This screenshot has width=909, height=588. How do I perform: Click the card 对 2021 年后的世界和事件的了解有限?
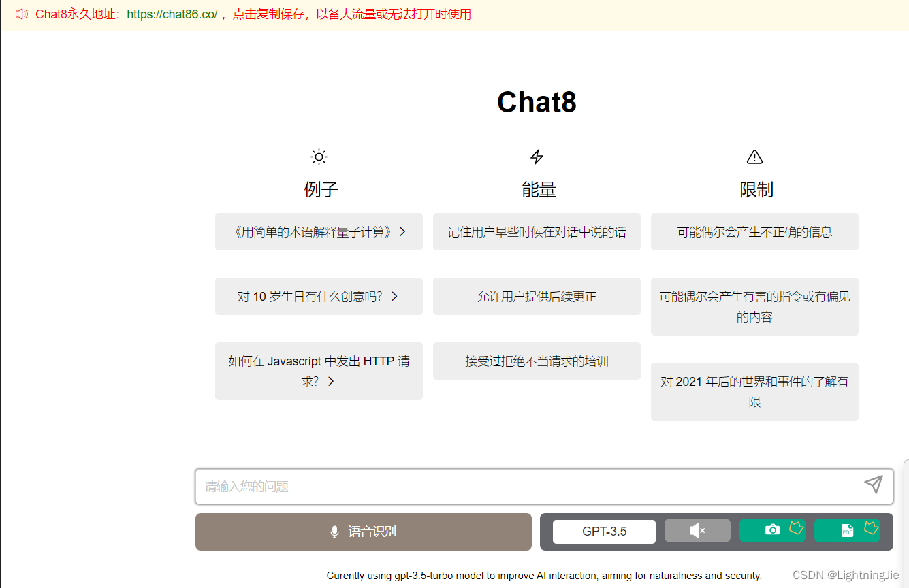click(x=754, y=392)
